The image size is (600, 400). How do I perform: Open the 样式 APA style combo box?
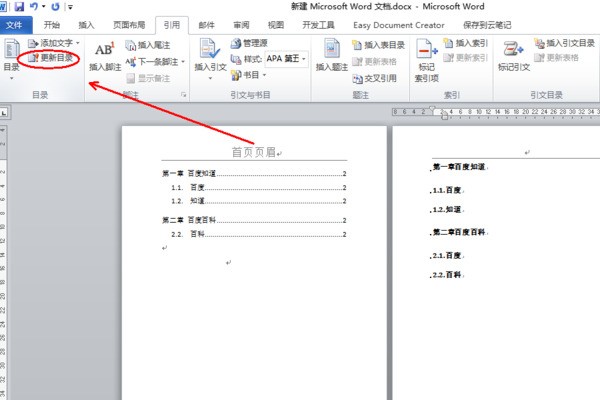tap(287, 59)
